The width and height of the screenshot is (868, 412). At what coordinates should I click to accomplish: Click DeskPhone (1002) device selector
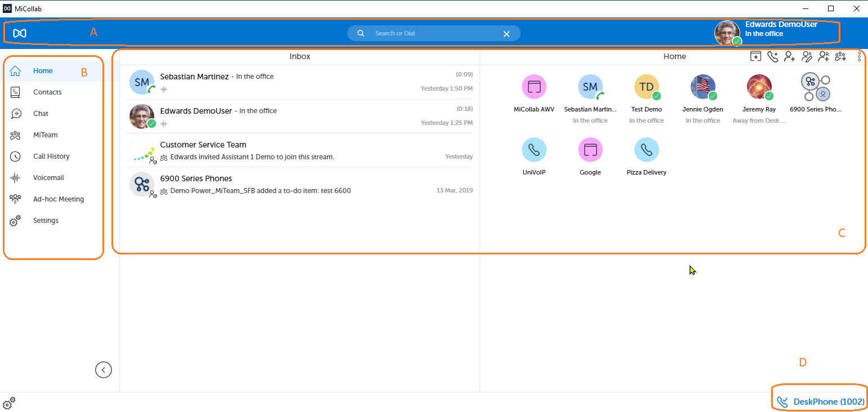click(x=821, y=402)
